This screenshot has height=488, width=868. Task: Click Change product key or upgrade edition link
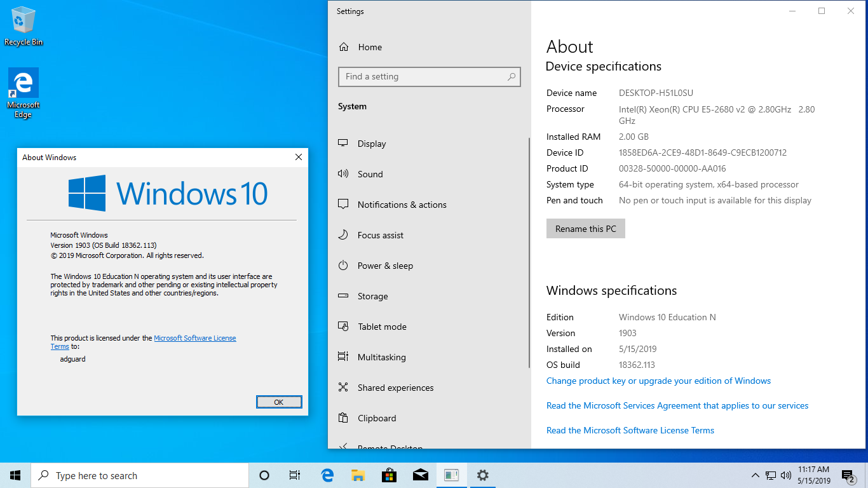click(658, 381)
